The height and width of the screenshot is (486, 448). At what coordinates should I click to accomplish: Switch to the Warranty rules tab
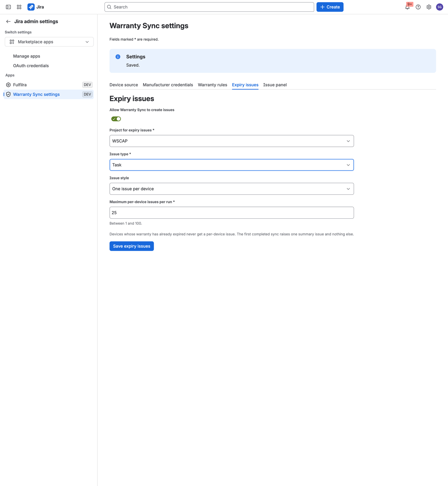click(x=213, y=85)
